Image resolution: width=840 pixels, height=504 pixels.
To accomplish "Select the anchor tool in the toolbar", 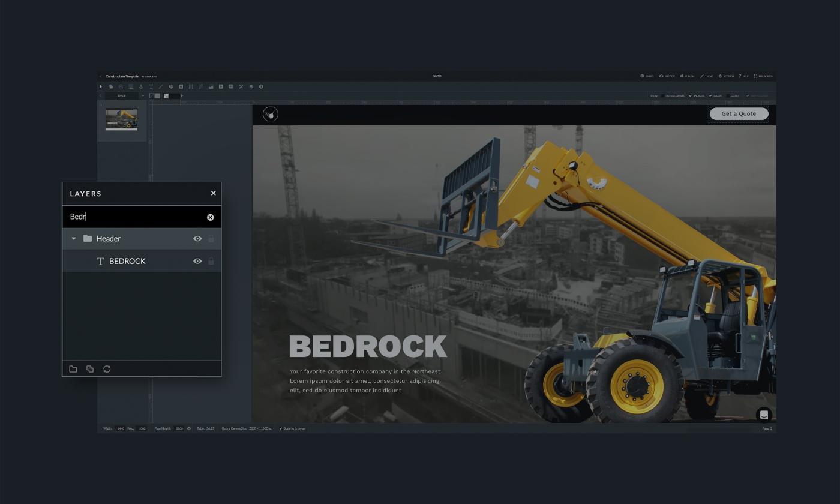I will click(141, 86).
